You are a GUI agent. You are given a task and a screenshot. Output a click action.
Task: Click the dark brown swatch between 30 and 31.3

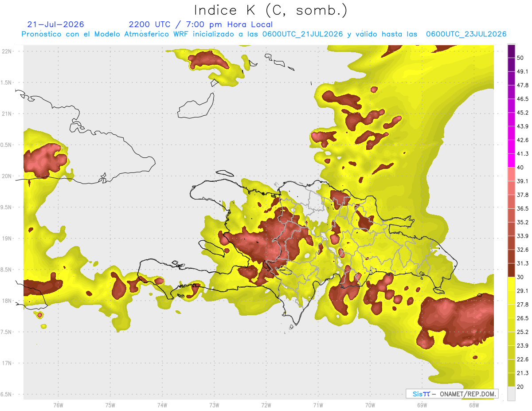coord(512,270)
